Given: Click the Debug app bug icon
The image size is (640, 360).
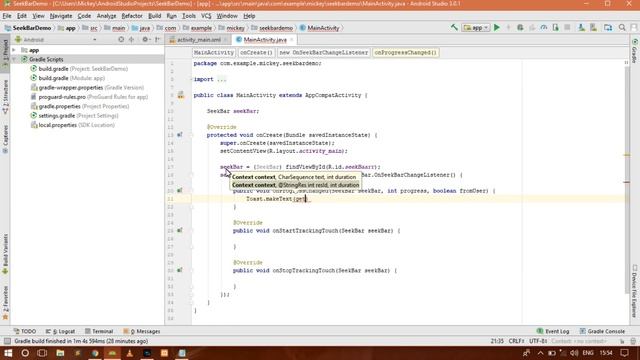Looking at the screenshot, I should (x=520, y=27).
